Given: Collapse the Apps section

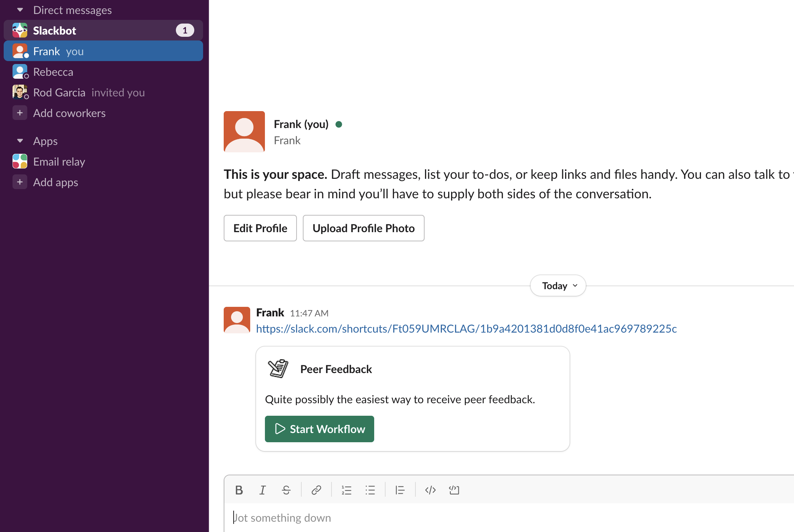Looking at the screenshot, I should point(20,141).
